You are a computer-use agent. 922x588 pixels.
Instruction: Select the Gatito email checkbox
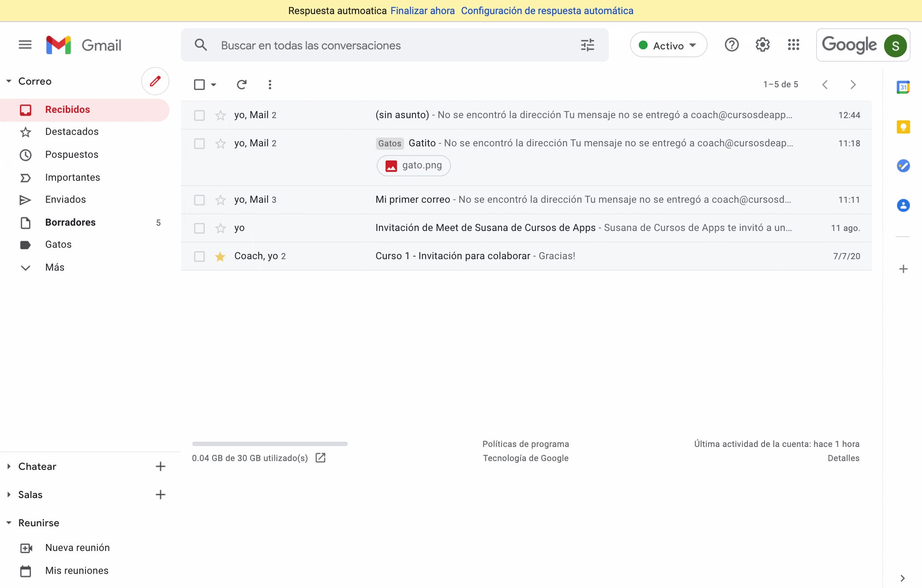click(x=199, y=144)
